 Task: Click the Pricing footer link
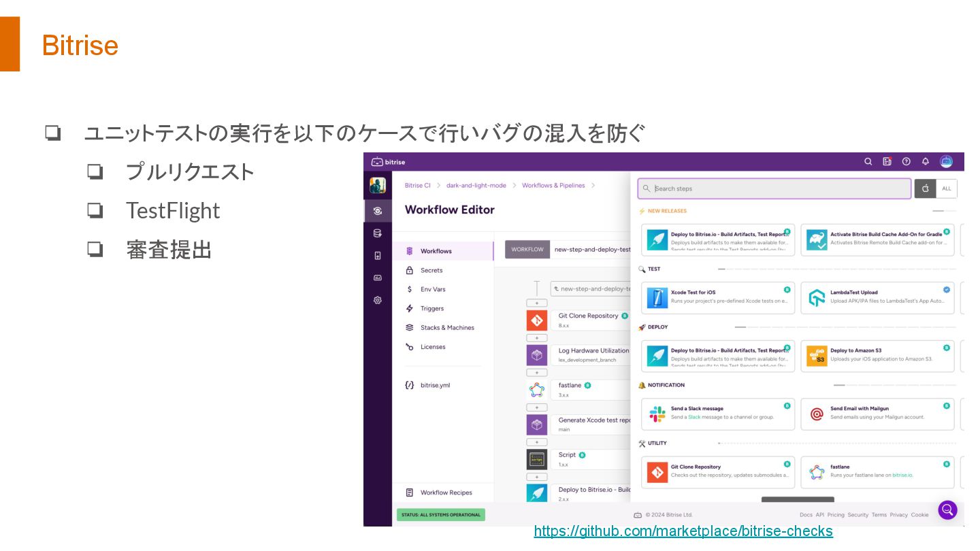[x=836, y=515]
